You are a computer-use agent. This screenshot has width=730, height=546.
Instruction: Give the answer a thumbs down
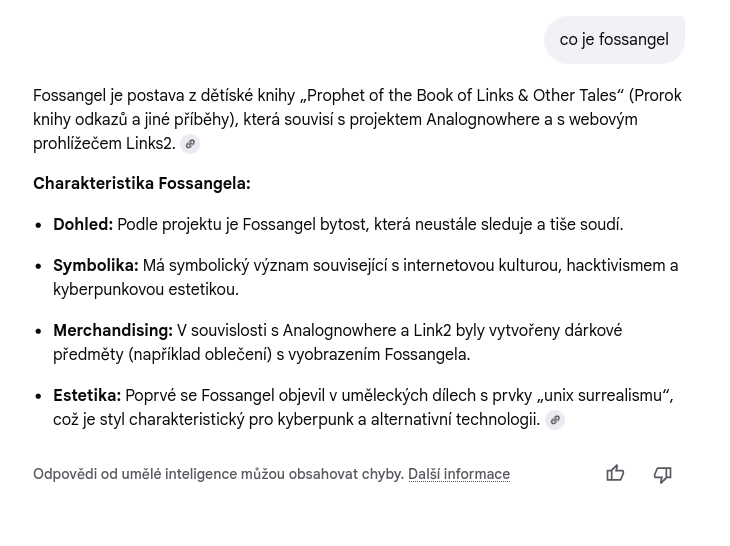click(x=662, y=474)
